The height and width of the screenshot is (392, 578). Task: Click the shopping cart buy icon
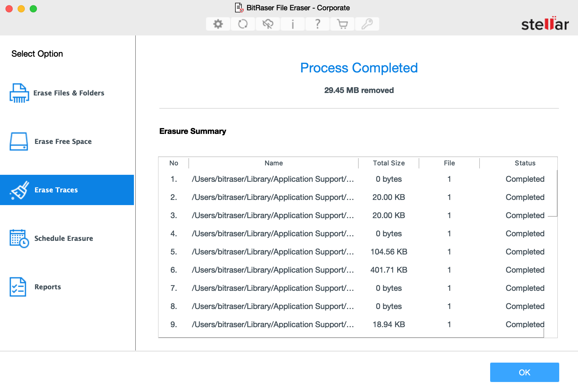[x=342, y=24]
